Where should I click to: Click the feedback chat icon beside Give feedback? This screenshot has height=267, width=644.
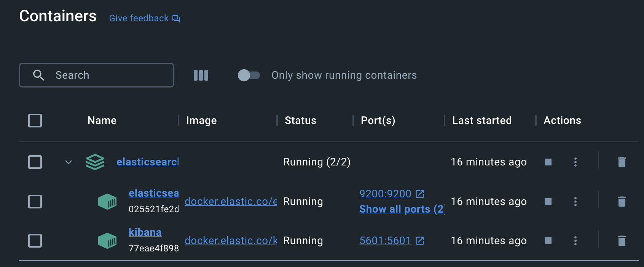(176, 19)
